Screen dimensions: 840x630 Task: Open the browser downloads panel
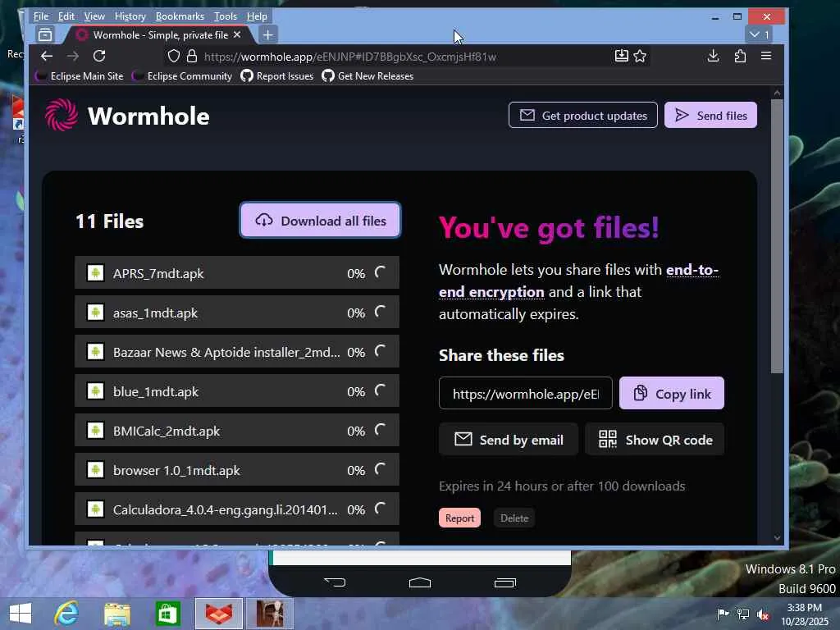tap(713, 56)
